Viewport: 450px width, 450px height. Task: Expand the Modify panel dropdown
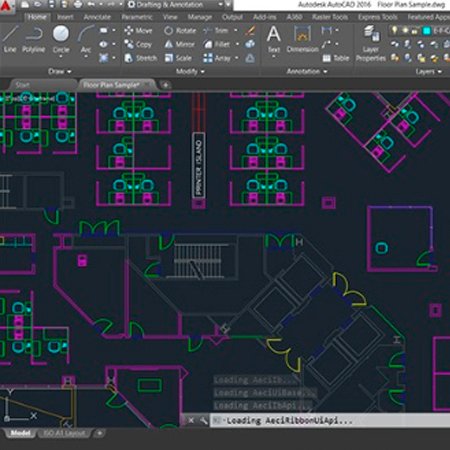tap(190, 71)
